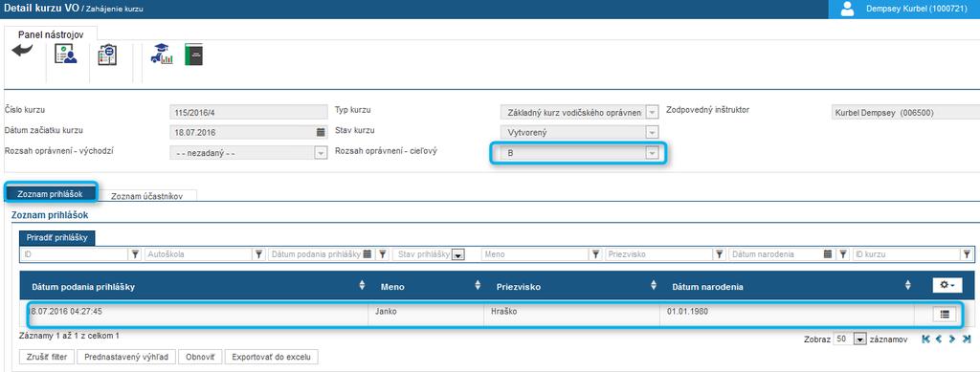980x372 pixels.
Task: Open calendar for Dátum začiatku kurzu
Action: pyautogui.click(x=321, y=132)
